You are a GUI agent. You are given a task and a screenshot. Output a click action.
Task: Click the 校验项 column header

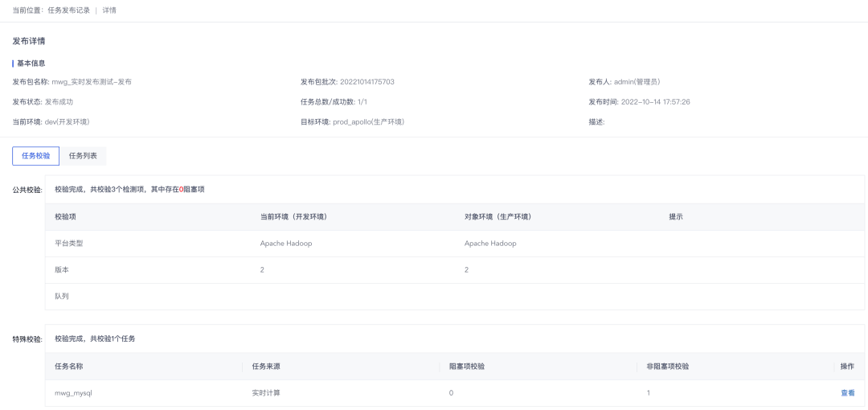[x=65, y=217]
